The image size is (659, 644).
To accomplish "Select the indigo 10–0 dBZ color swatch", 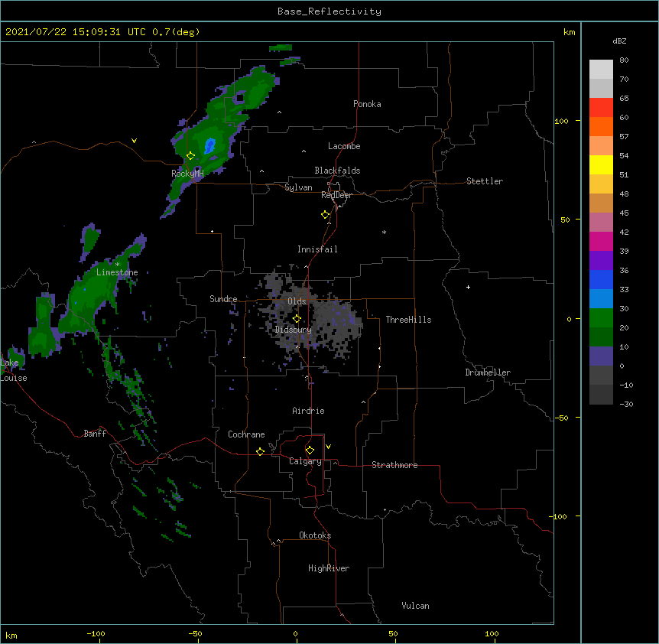I will [x=601, y=356].
